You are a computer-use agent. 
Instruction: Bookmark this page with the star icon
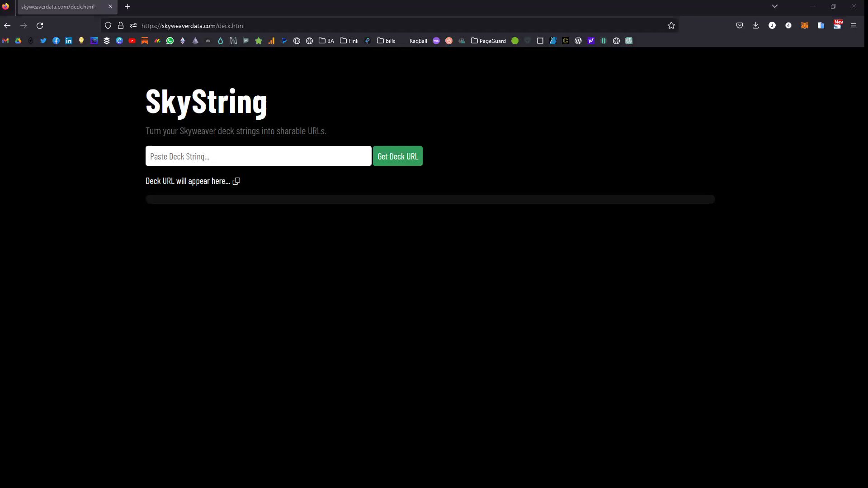click(671, 26)
